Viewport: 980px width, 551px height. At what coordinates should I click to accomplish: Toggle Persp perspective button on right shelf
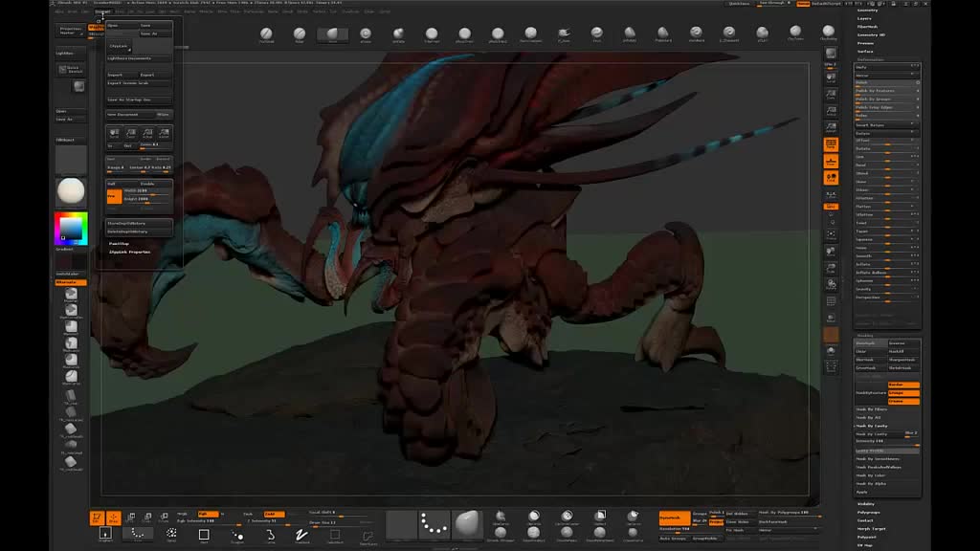coord(831,144)
